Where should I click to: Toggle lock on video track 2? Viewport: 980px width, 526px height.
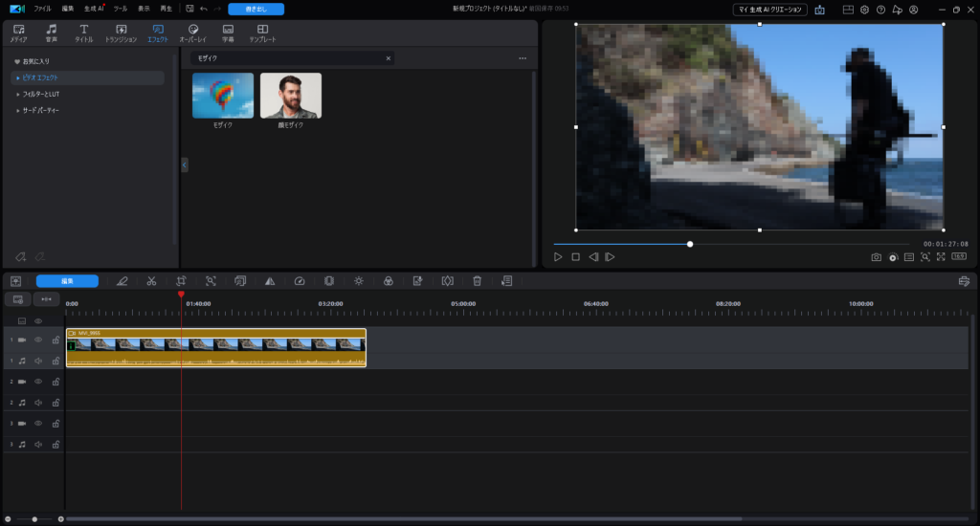pyautogui.click(x=56, y=382)
